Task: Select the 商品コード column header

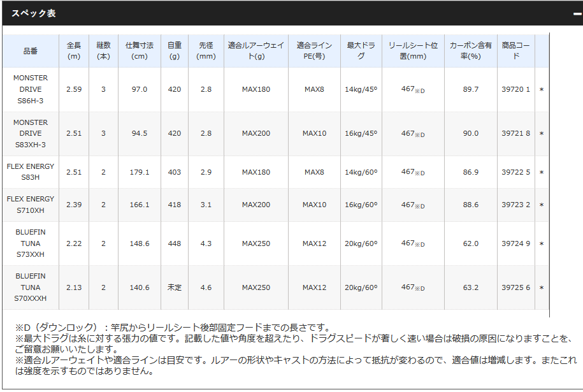Action: coord(515,51)
